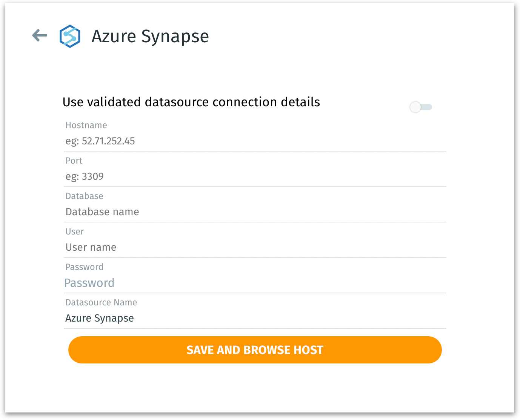This screenshot has width=520, height=420.
Task: Select the 'Database name' input field
Action: [x=255, y=212]
